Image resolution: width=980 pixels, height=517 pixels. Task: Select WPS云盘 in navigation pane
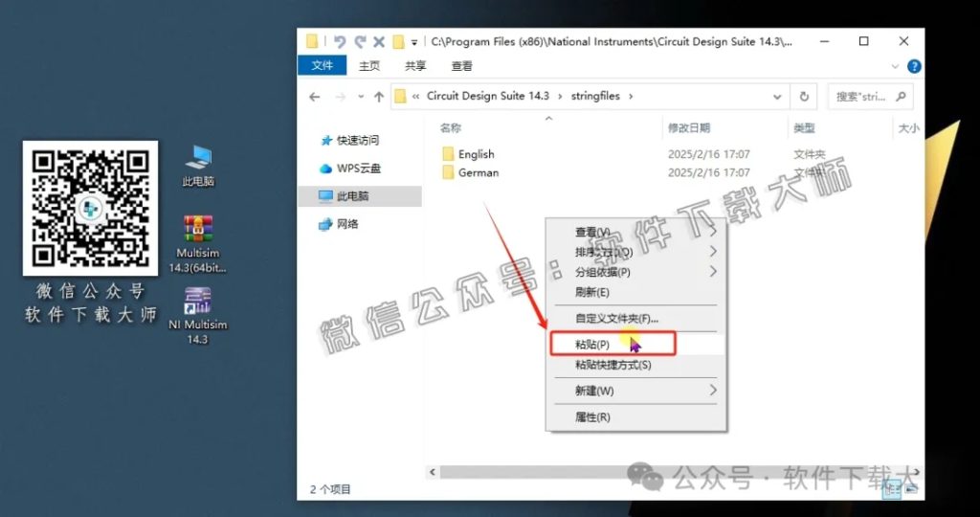tap(358, 169)
